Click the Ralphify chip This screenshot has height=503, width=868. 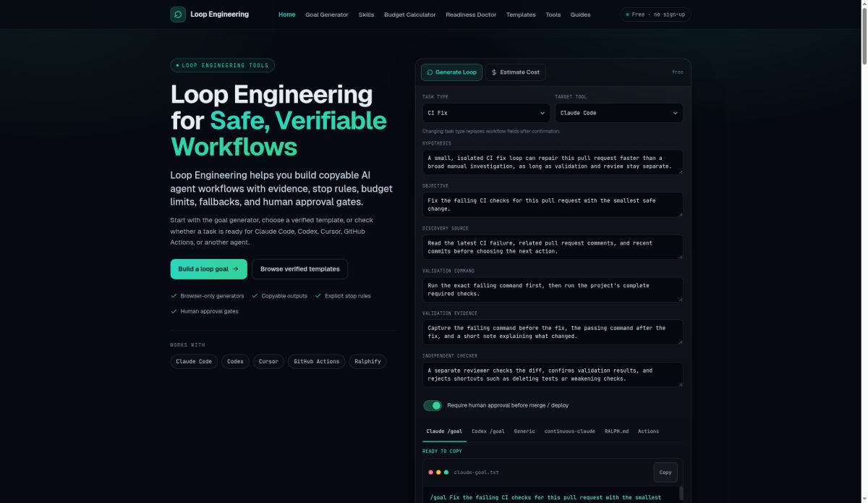click(367, 361)
